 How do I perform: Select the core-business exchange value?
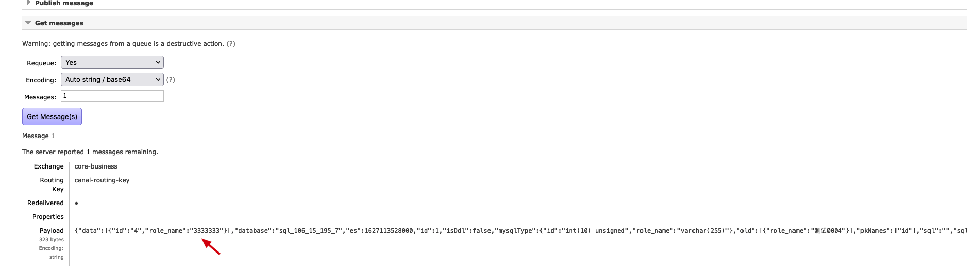[96, 166]
